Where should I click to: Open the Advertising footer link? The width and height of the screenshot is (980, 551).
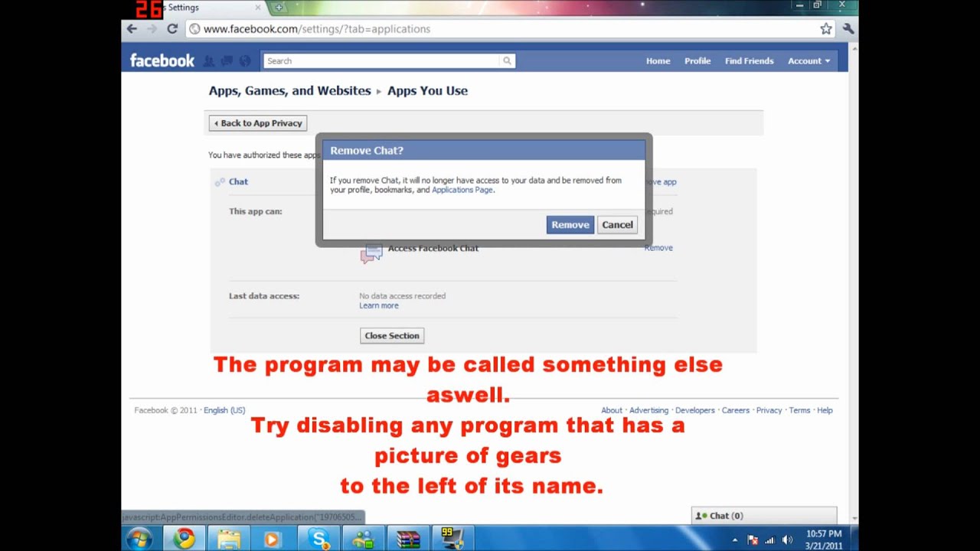click(649, 410)
